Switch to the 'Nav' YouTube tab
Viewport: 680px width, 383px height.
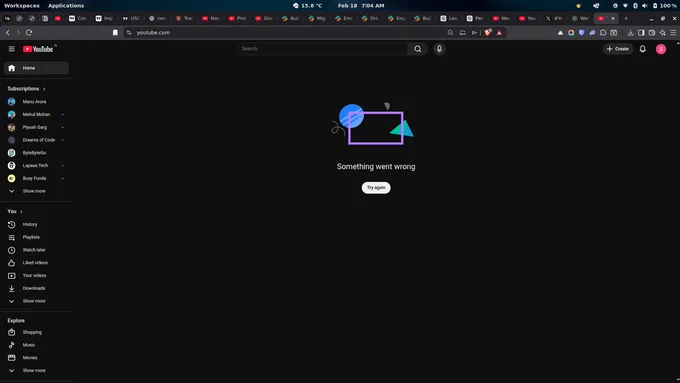tap(211, 18)
